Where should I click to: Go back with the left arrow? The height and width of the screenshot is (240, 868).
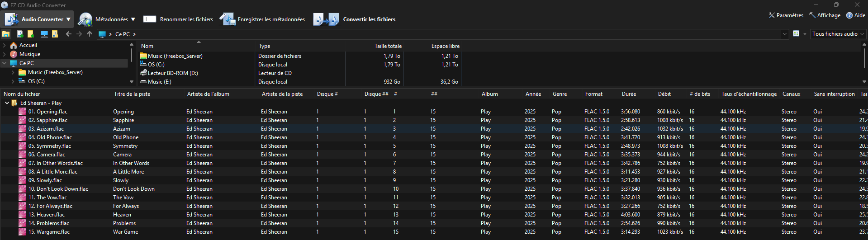pyautogui.click(x=68, y=34)
